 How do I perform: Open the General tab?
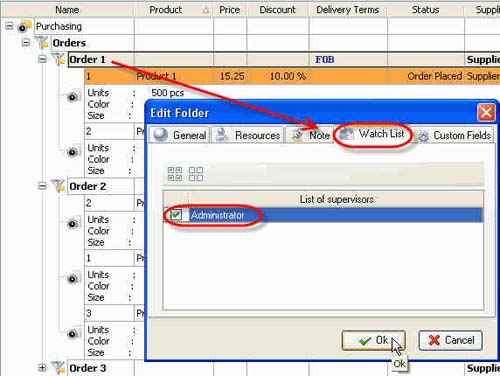pos(180,135)
